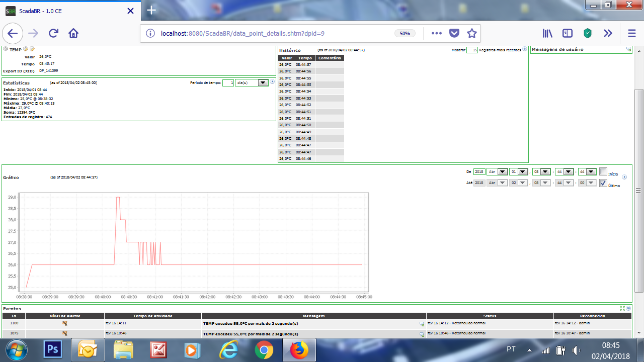Uncheck the Último checkbox
644x362 pixels.
(x=602, y=183)
